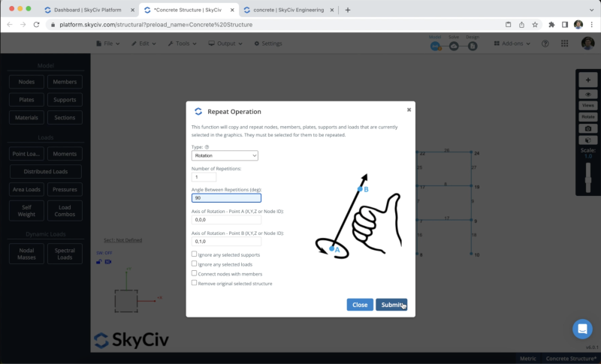Enable Ignore any selected supports

click(x=195, y=254)
